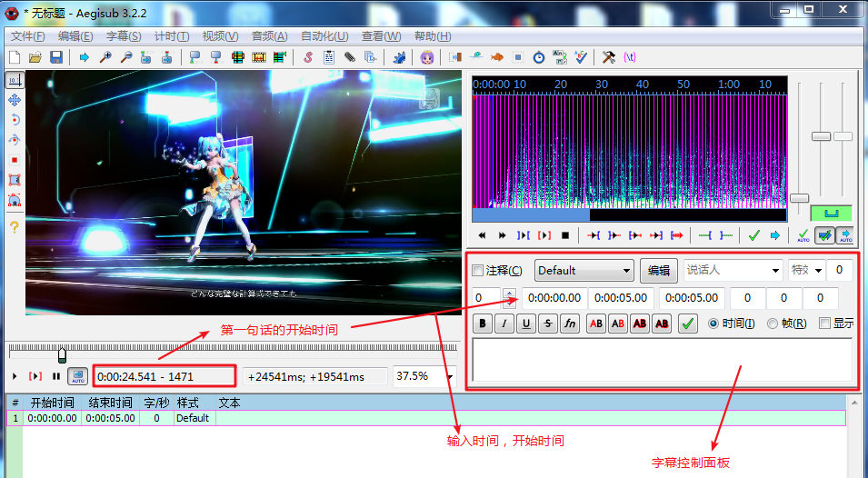This screenshot has width=868, height=478.
Task: Toggle the 注释 comment checkbox
Action: (479, 270)
